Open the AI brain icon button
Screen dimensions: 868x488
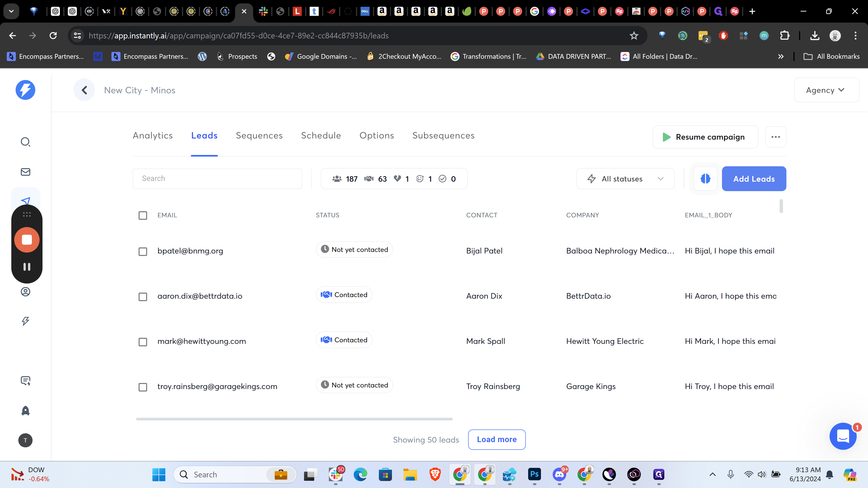(705, 178)
